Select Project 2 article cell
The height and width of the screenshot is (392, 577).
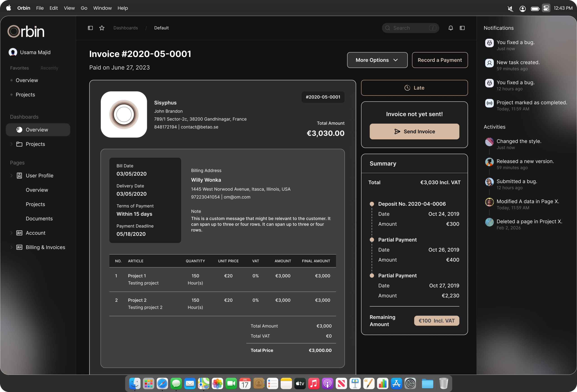point(145,304)
